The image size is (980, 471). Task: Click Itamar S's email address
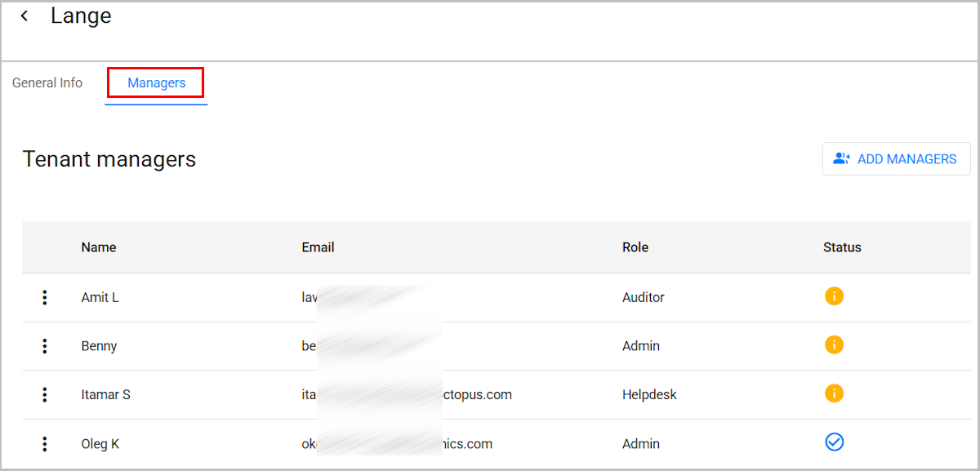point(407,395)
